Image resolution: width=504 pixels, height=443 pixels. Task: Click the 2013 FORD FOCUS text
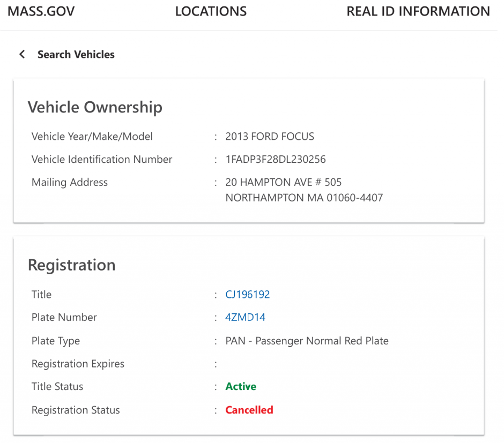[x=270, y=137]
